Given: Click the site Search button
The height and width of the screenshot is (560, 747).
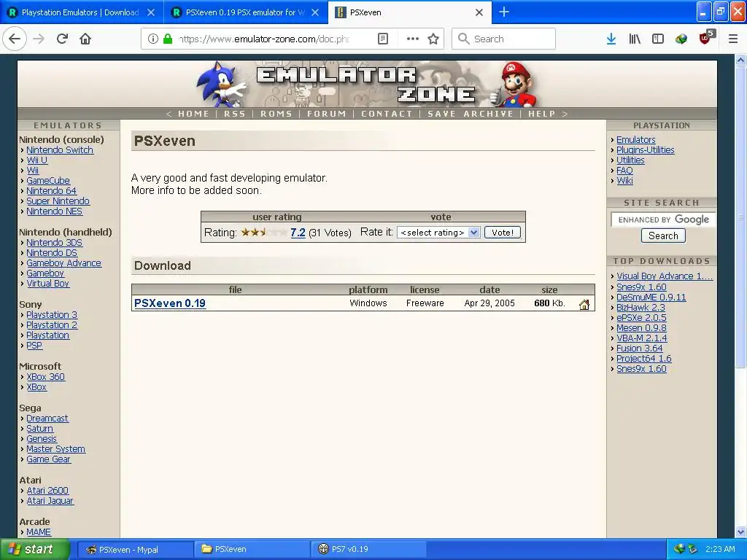Looking at the screenshot, I should [x=662, y=236].
